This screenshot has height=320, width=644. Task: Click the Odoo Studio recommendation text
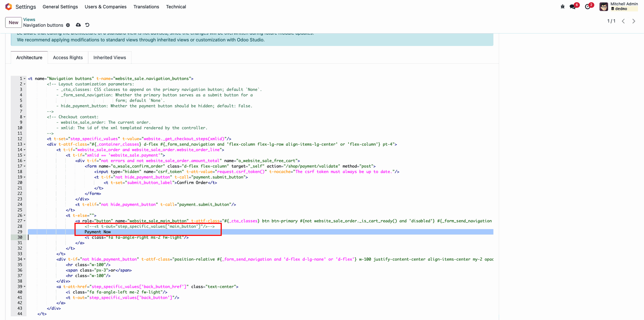[141, 40]
